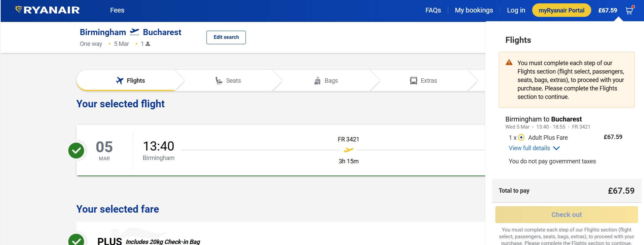Switch to the Flights step tab

[130, 81]
